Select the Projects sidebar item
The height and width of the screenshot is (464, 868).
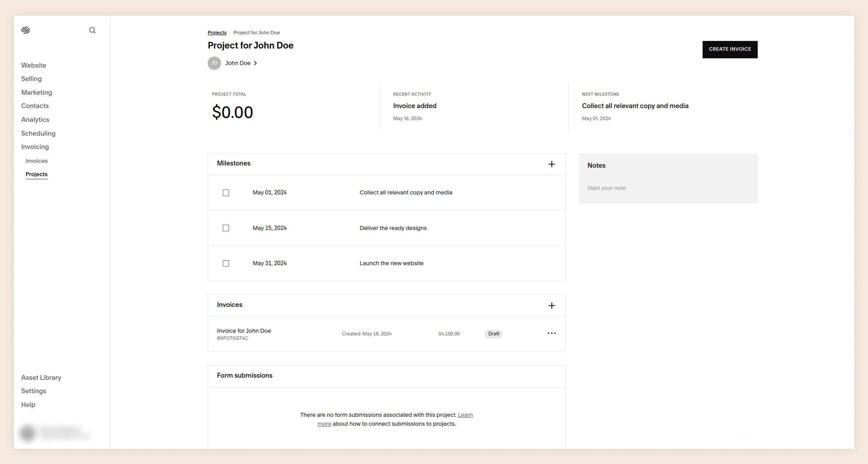36,174
